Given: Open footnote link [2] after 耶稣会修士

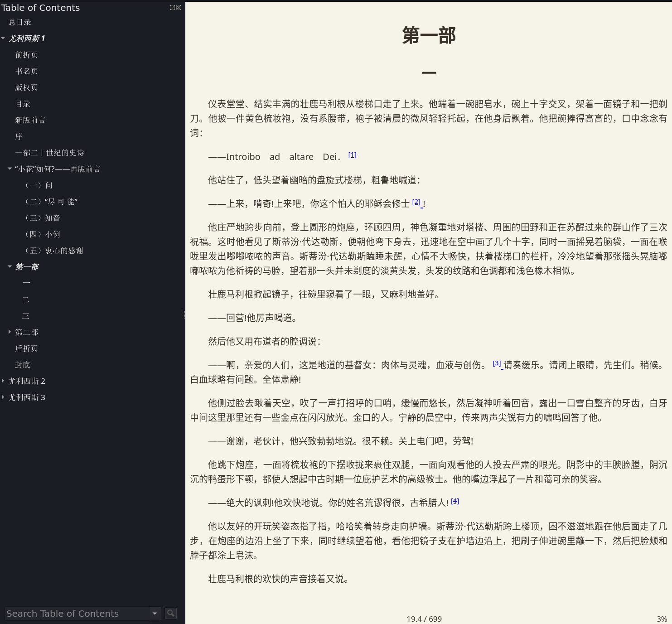Looking at the screenshot, I should [x=416, y=202].
